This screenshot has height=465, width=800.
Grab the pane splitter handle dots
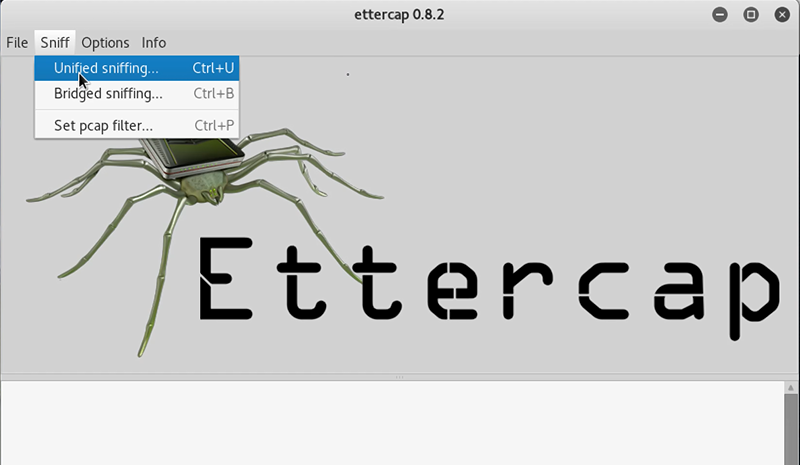point(399,377)
